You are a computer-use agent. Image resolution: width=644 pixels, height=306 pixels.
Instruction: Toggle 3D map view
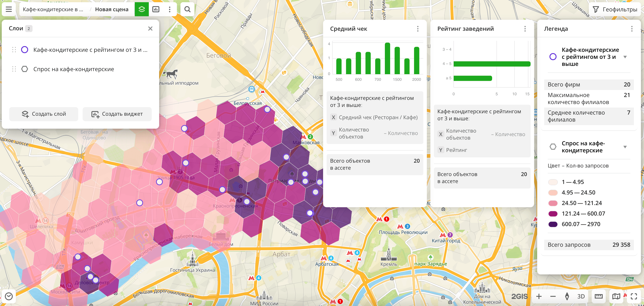581,296
